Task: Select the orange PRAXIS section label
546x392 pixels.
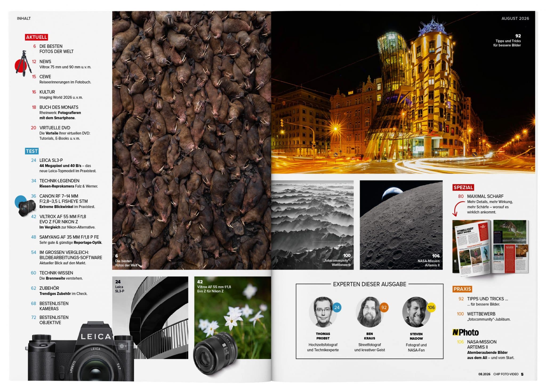Action: coord(462,289)
